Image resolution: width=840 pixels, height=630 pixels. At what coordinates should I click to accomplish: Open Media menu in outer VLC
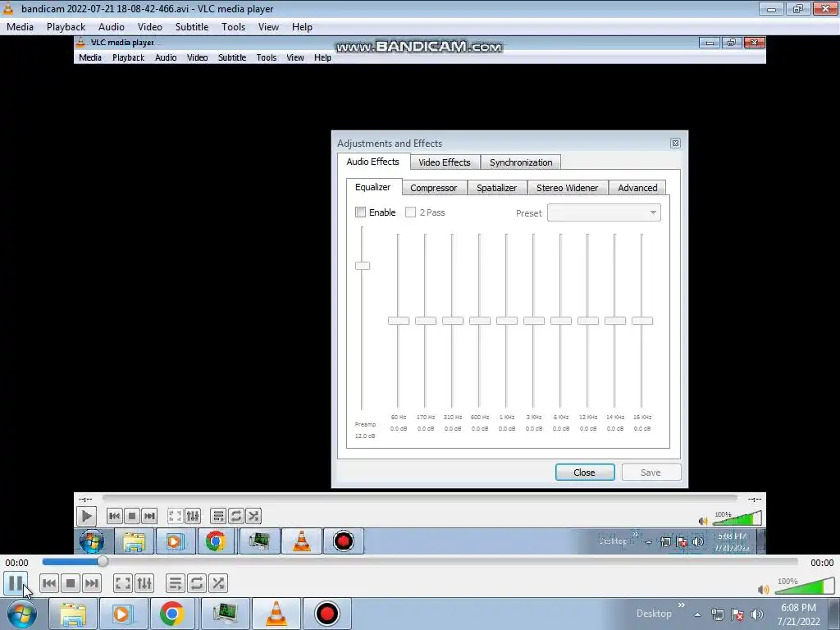point(20,27)
